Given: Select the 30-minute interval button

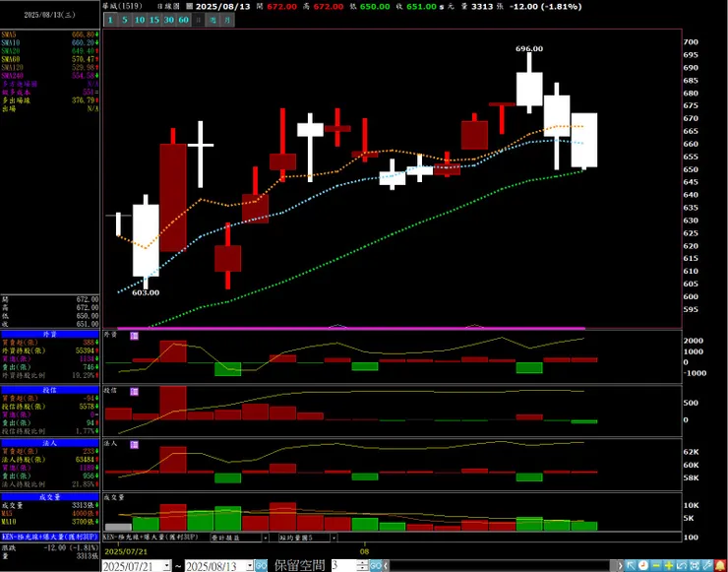Looking at the screenshot, I should pyautogui.click(x=169, y=20).
